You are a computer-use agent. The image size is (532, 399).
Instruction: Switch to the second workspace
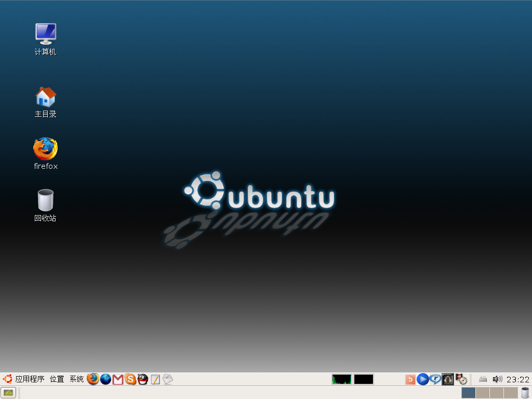pyautogui.click(x=483, y=393)
